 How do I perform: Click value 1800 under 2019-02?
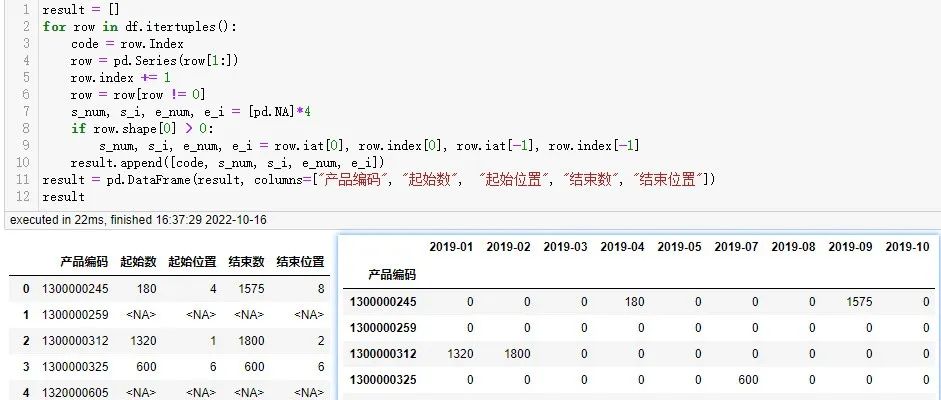coord(517,354)
